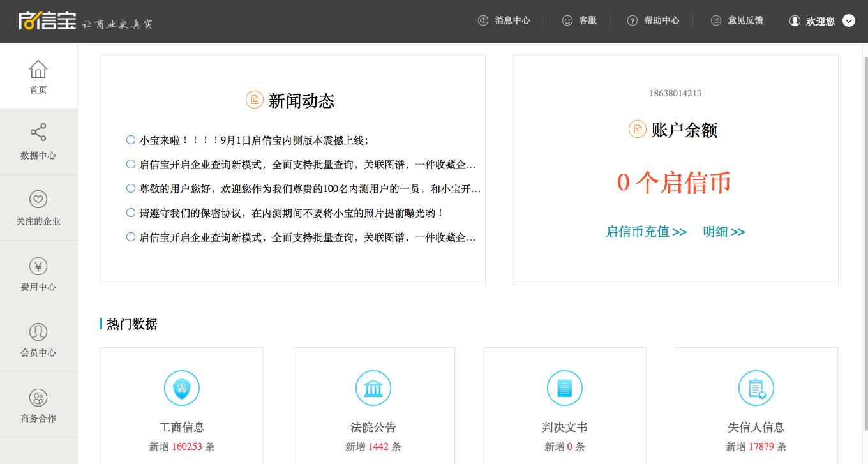Open the 明细 balance details link
868x464 pixels.
(724, 232)
